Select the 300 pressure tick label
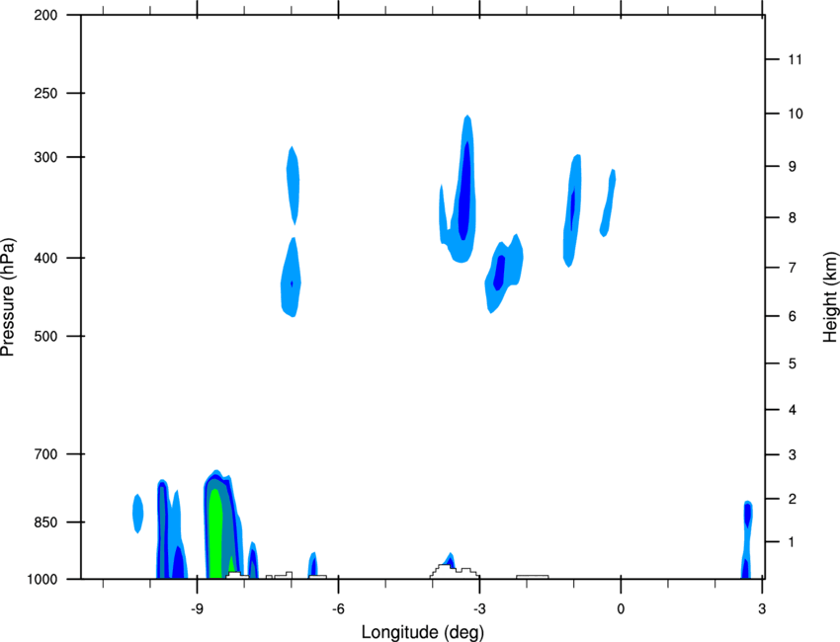 click(45, 157)
